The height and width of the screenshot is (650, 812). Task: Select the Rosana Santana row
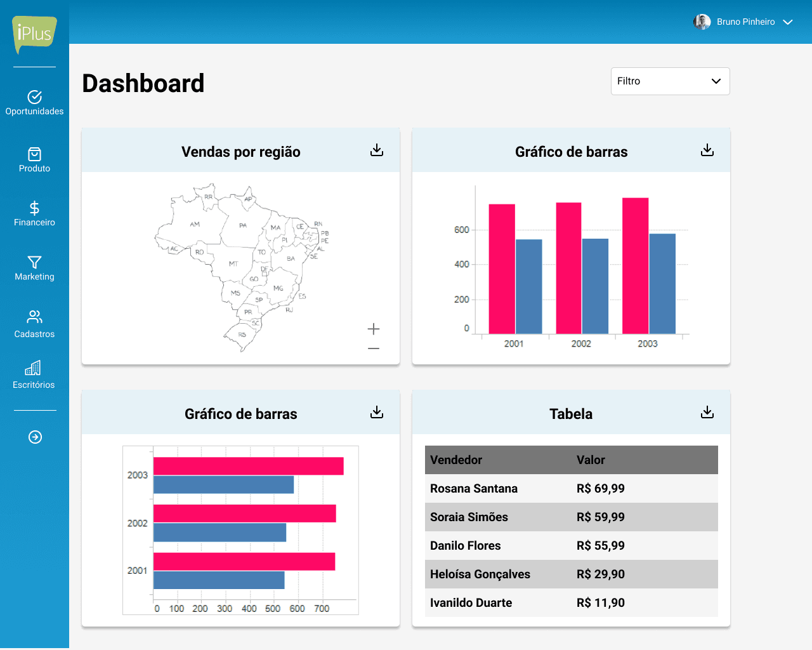pos(572,489)
